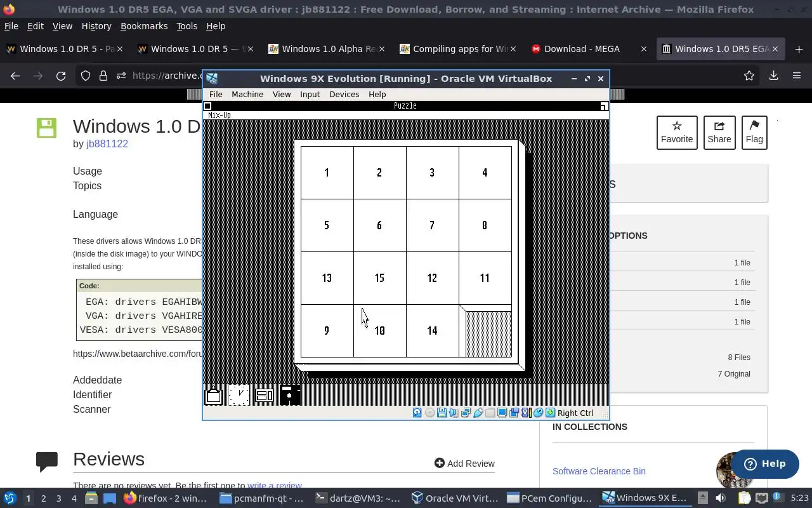
Task: Switch to the dartz@VM3 terminal taskbar window
Action: click(358, 498)
